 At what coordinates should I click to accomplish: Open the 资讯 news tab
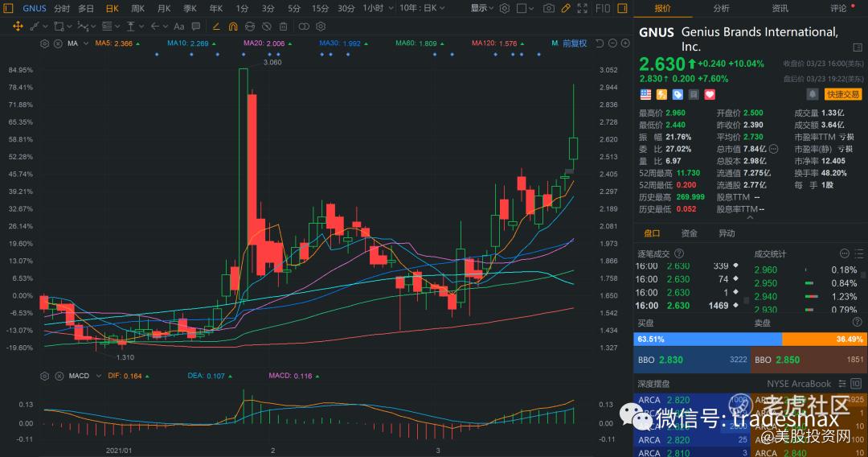780,8
